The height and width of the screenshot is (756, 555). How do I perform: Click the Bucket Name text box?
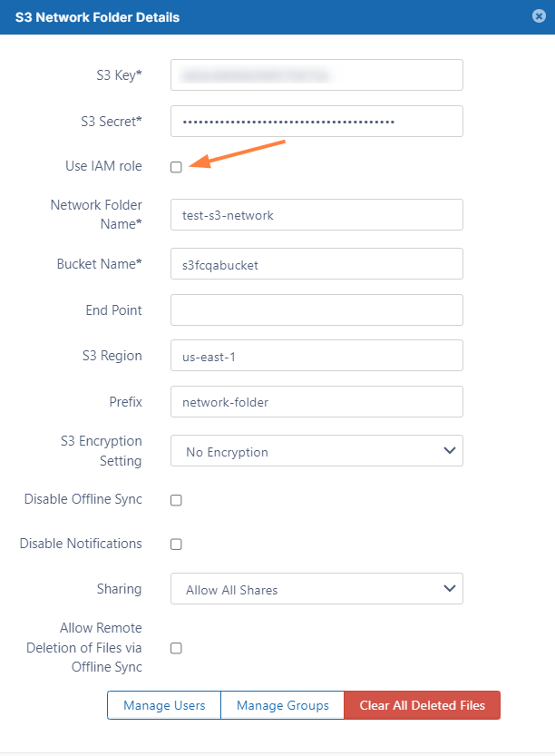click(316, 264)
